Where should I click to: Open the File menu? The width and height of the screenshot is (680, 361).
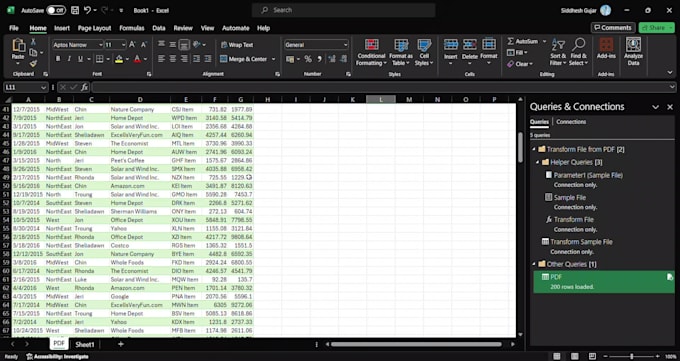tap(14, 28)
